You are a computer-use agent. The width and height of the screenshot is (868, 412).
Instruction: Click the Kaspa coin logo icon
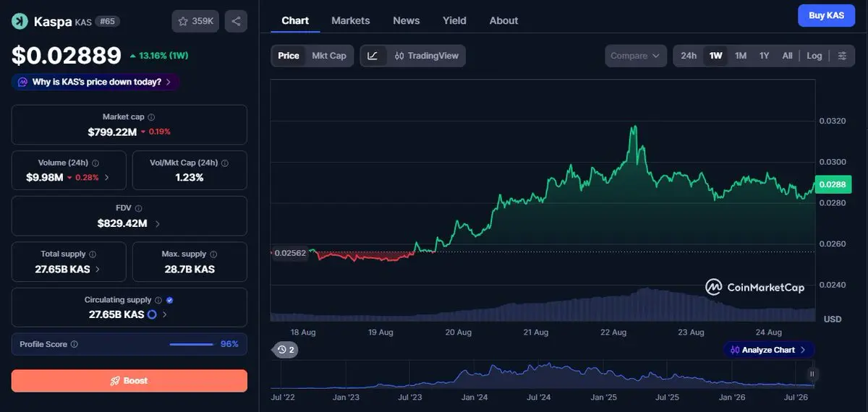coord(20,21)
